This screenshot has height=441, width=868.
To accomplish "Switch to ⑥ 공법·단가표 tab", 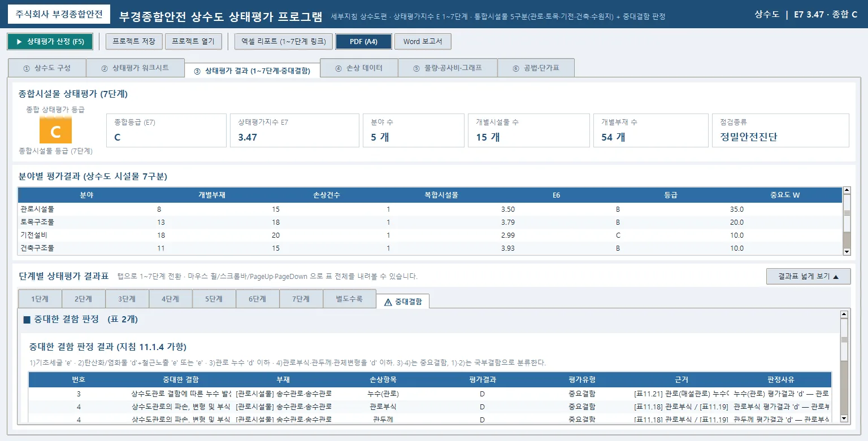I will 536,68.
